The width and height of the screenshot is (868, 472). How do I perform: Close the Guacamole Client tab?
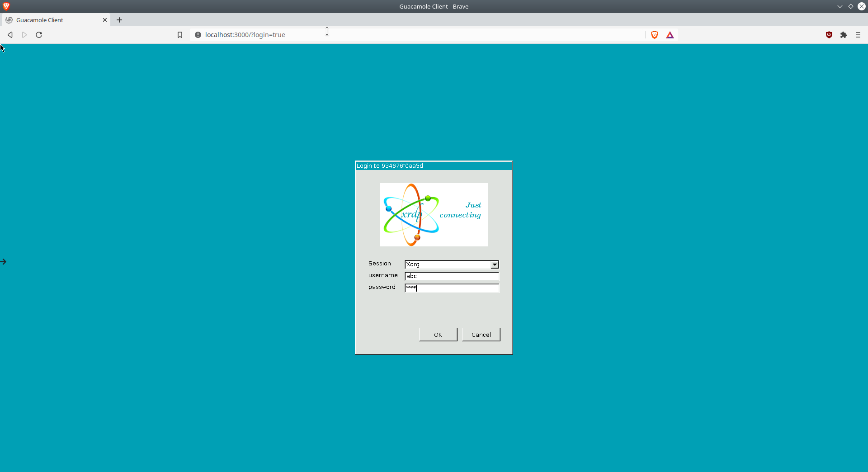click(x=105, y=20)
